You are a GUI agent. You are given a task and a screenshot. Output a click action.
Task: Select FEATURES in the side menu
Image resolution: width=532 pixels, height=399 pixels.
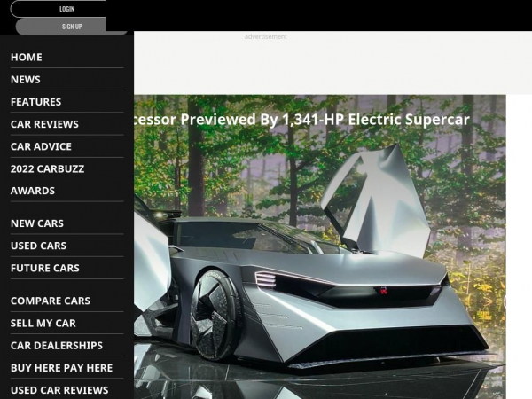(x=36, y=102)
